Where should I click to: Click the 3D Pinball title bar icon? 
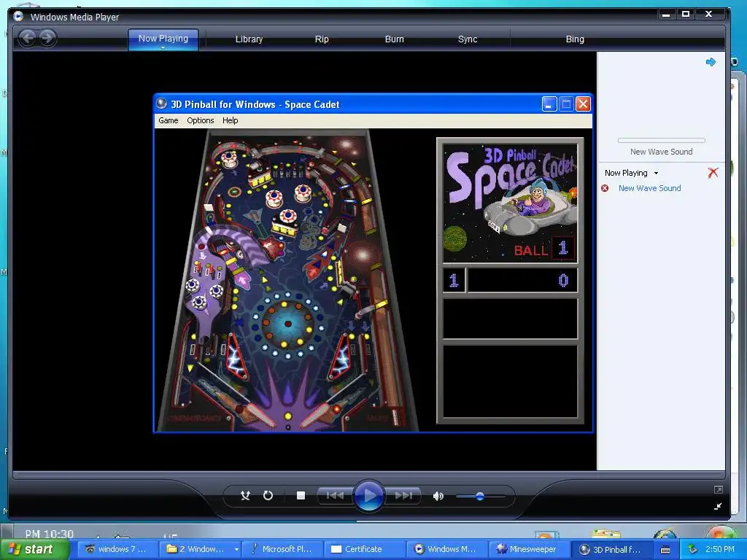tap(162, 104)
